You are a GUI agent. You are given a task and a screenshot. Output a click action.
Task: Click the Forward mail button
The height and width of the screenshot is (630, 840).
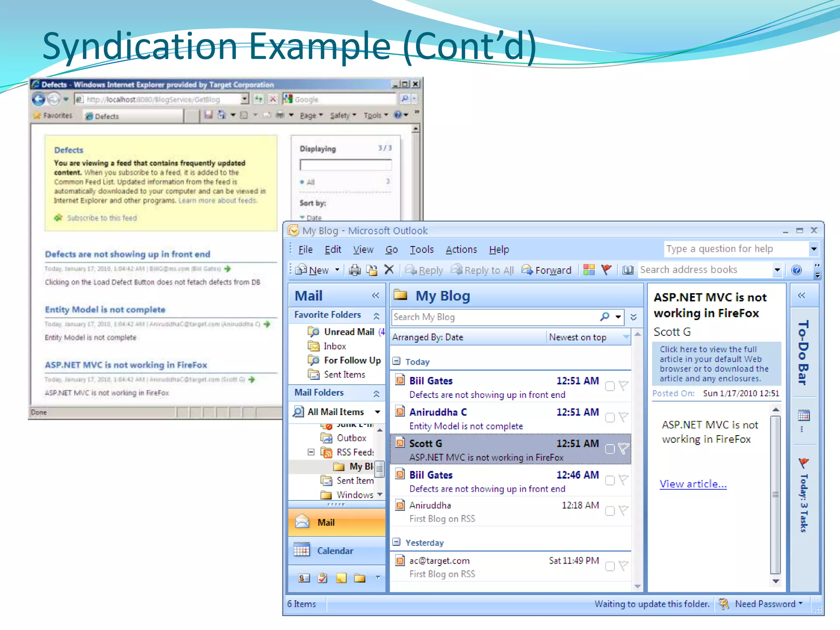click(x=547, y=270)
